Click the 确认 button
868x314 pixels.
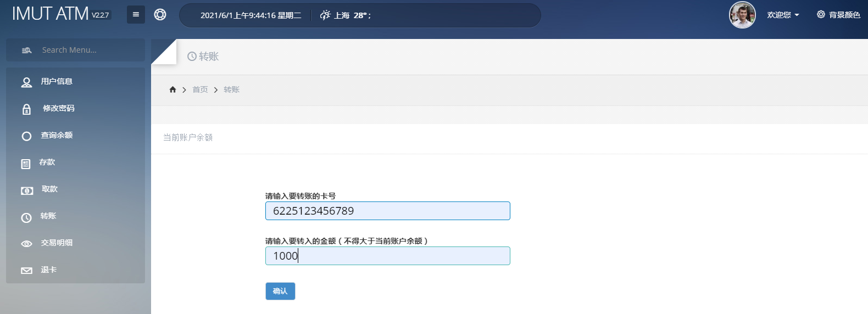(x=280, y=291)
